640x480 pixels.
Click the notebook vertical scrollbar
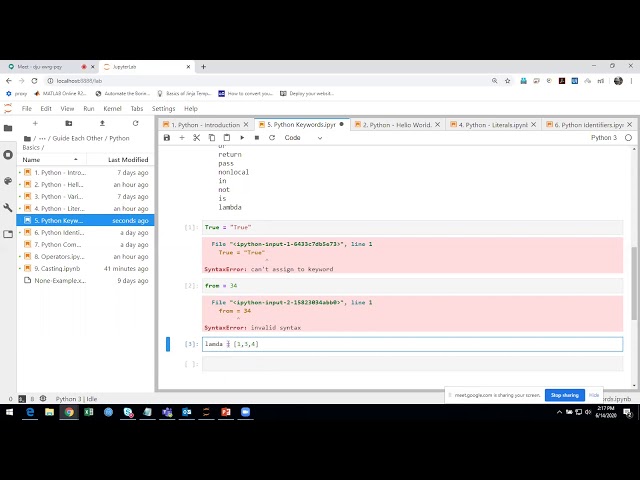coord(633,282)
